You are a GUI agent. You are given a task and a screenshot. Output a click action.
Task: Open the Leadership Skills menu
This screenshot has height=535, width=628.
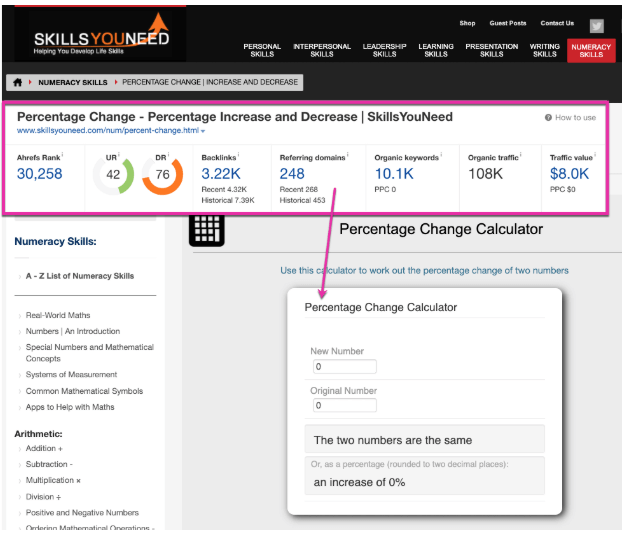point(384,50)
